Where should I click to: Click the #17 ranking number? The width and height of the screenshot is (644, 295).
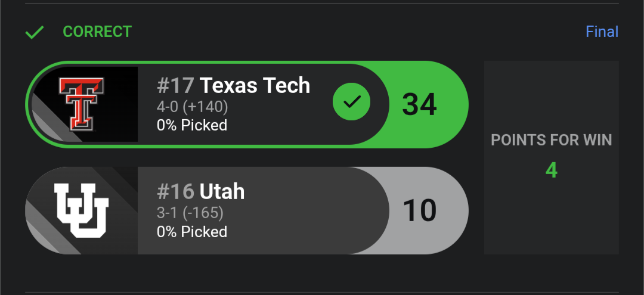click(175, 86)
